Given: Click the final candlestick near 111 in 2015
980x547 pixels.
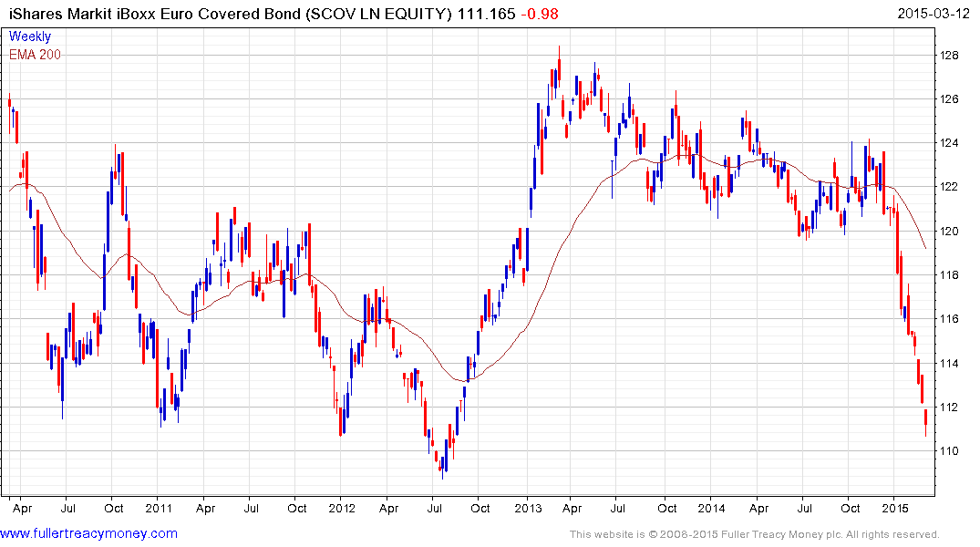Looking at the screenshot, I should tap(925, 421).
